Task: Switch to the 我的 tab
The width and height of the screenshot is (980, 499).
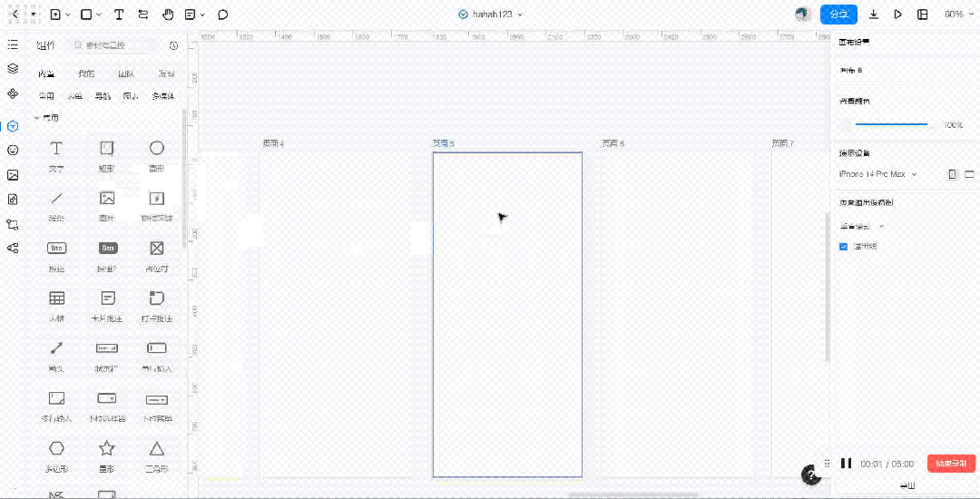Action: (86, 73)
